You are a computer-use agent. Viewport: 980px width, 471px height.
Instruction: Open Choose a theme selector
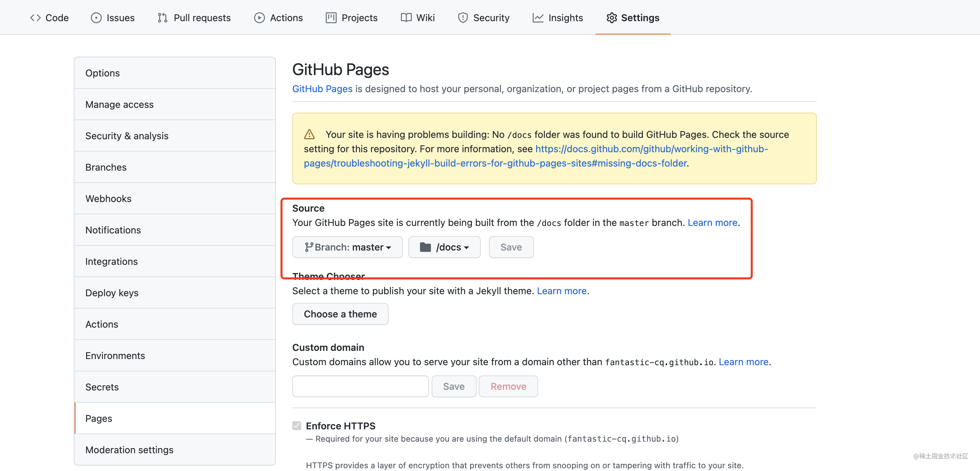pos(340,314)
